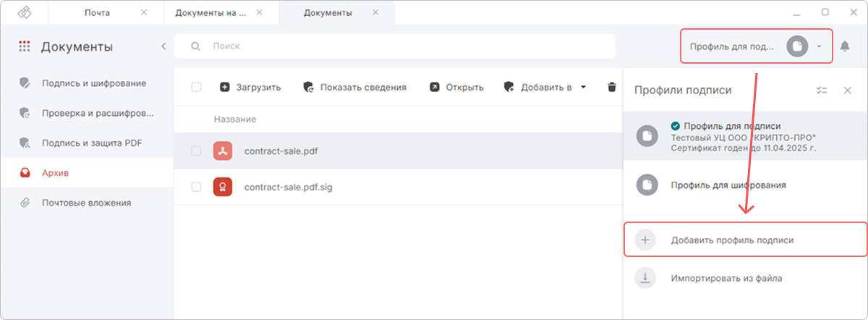This screenshot has width=868, height=320.
Task: Click the Профиль для шифрования avatar icon
Action: point(647,185)
